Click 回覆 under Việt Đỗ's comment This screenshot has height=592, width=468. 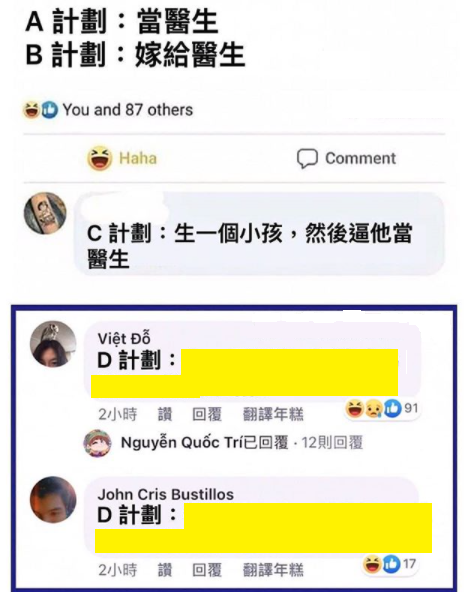206,414
